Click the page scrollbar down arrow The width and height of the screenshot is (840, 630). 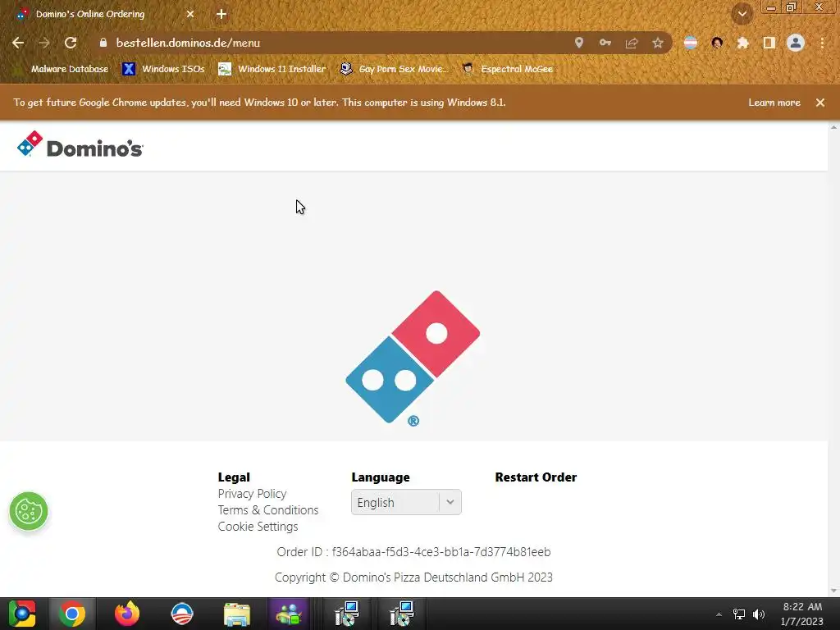tap(833, 591)
